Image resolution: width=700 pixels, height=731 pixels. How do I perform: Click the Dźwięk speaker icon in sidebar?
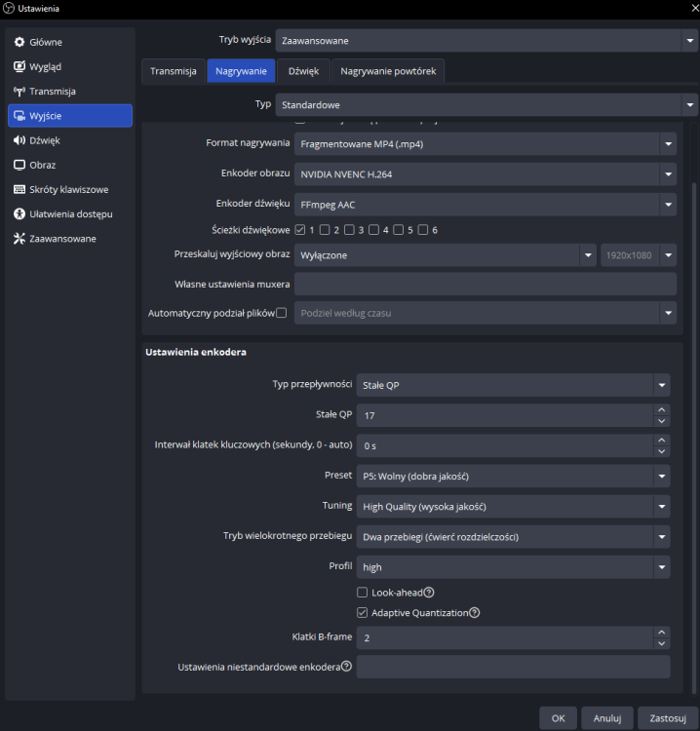(19, 140)
